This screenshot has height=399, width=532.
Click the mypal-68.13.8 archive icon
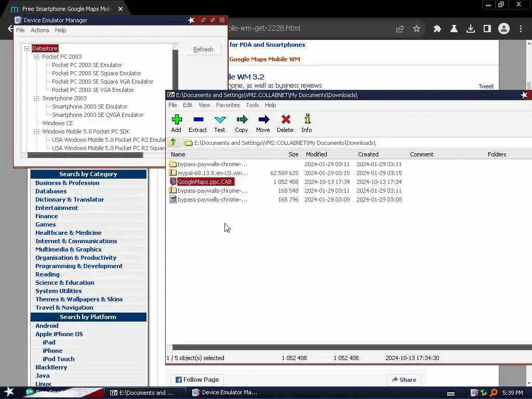click(173, 172)
